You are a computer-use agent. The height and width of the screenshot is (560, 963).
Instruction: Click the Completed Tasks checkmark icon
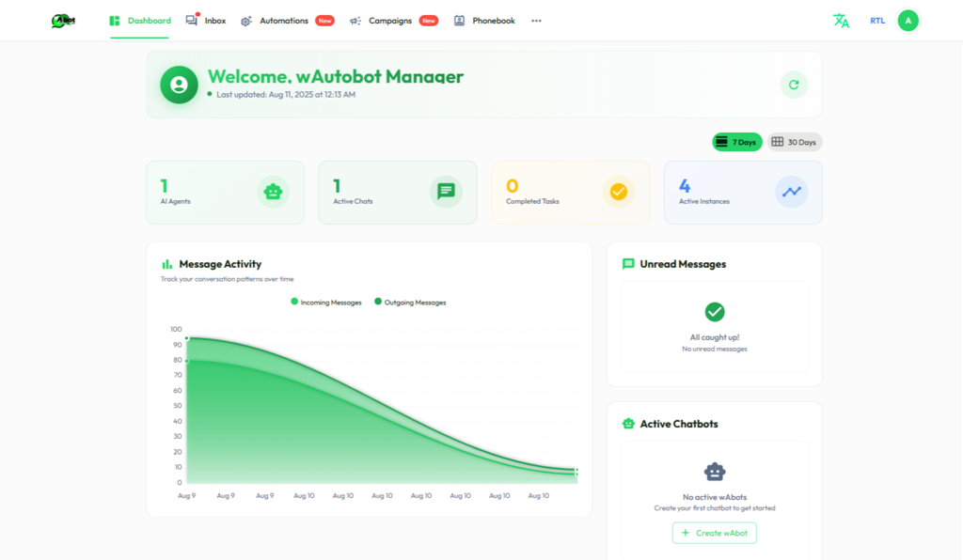point(618,192)
